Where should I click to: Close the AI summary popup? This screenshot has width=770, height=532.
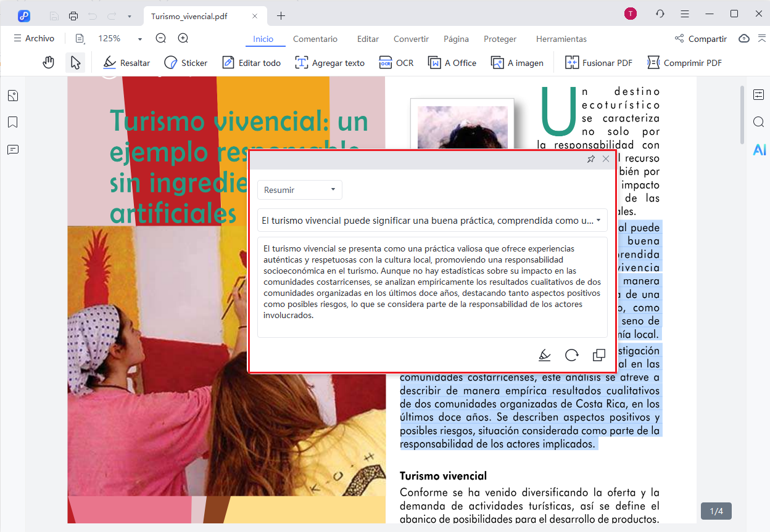point(606,159)
